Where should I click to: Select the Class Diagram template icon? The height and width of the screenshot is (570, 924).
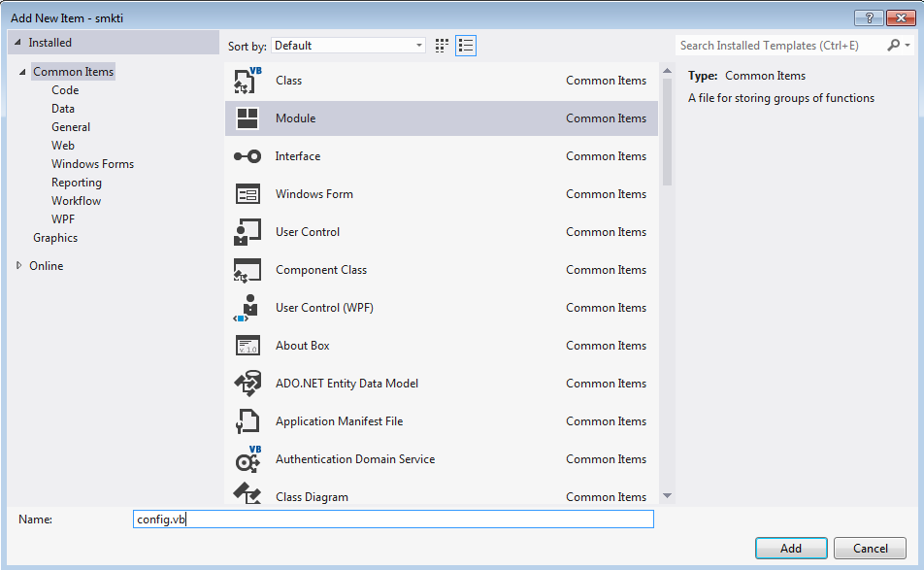click(247, 494)
